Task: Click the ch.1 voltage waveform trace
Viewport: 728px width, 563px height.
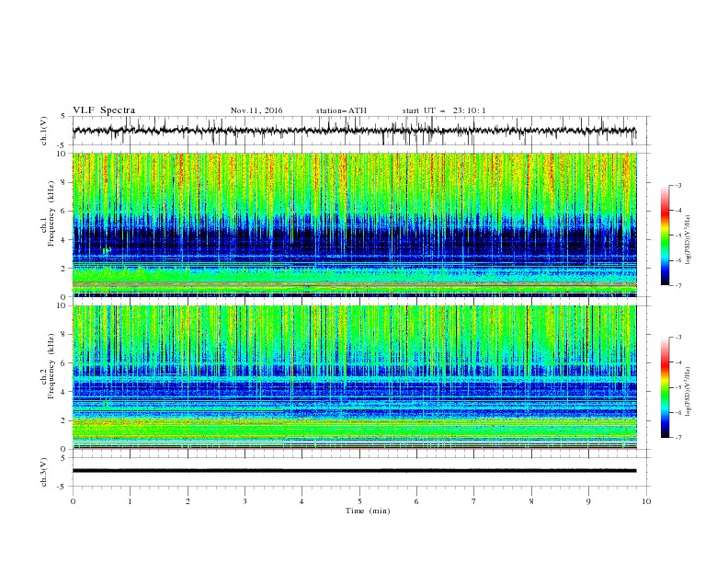Action: pyautogui.click(x=354, y=131)
